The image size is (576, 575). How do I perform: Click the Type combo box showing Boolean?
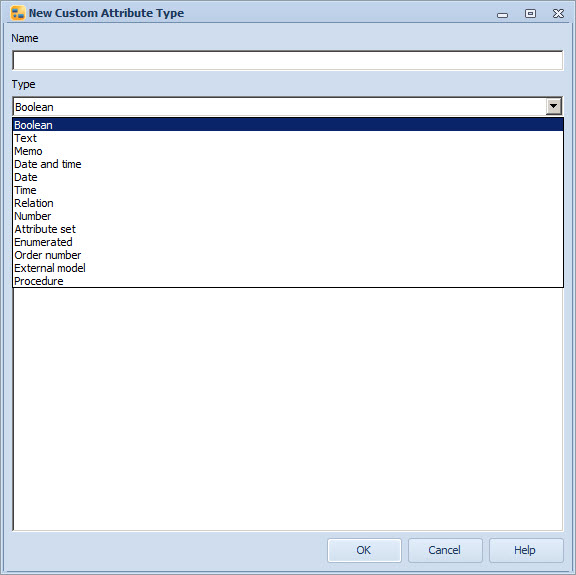click(288, 107)
